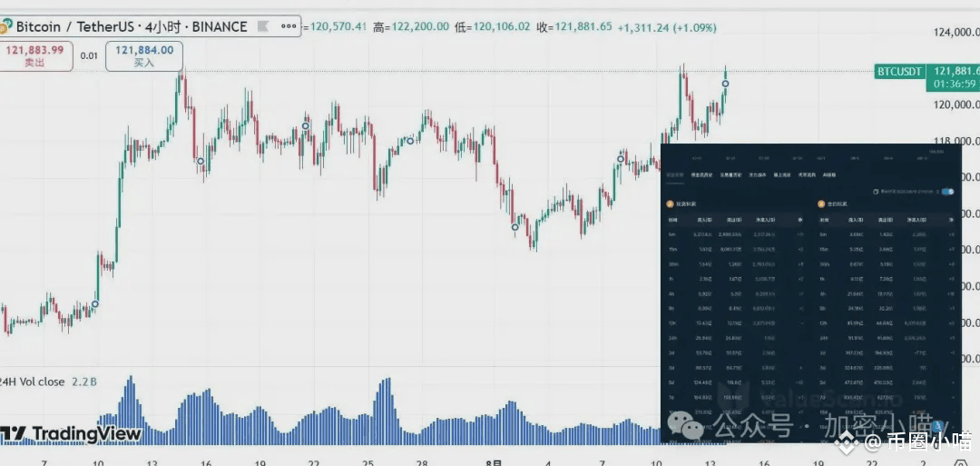
Task: Click the blue 121,884.00 buy button
Action: click(x=144, y=55)
